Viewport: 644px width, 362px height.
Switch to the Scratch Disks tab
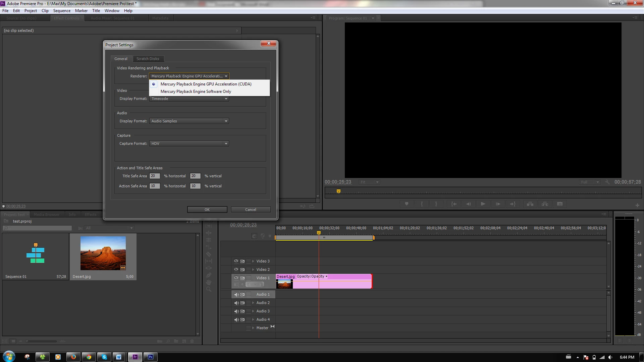pos(148,59)
